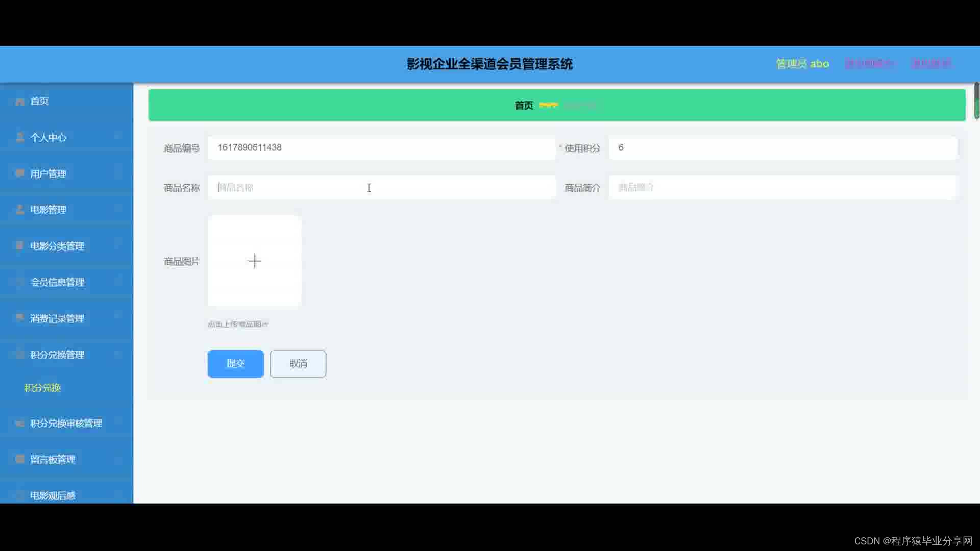Go to 首页 in the green breadcrumb bar

click(x=524, y=106)
